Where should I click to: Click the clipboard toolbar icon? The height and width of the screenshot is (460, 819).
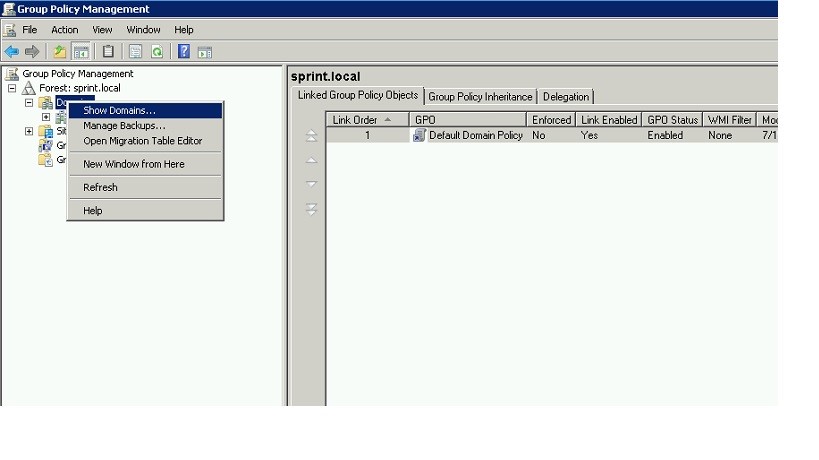click(x=108, y=51)
